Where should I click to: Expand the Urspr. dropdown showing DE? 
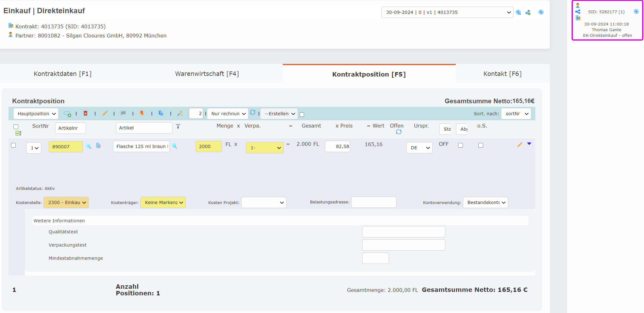[x=419, y=147]
